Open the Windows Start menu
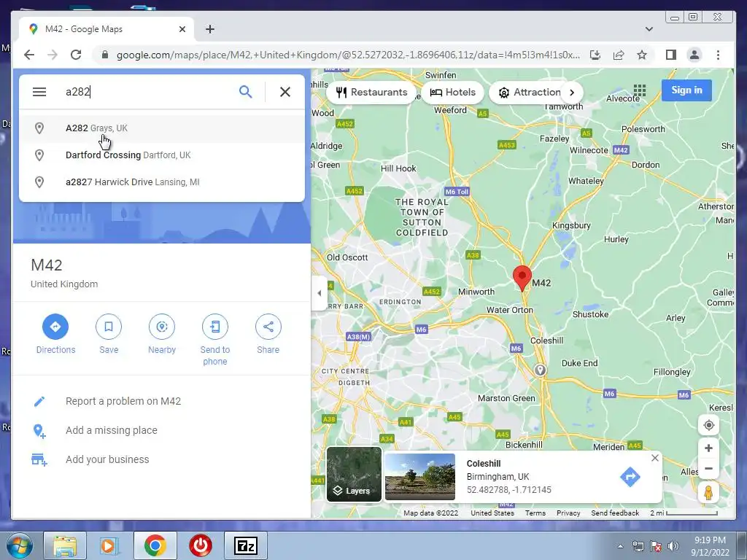This screenshot has width=747, height=560. [19, 545]
